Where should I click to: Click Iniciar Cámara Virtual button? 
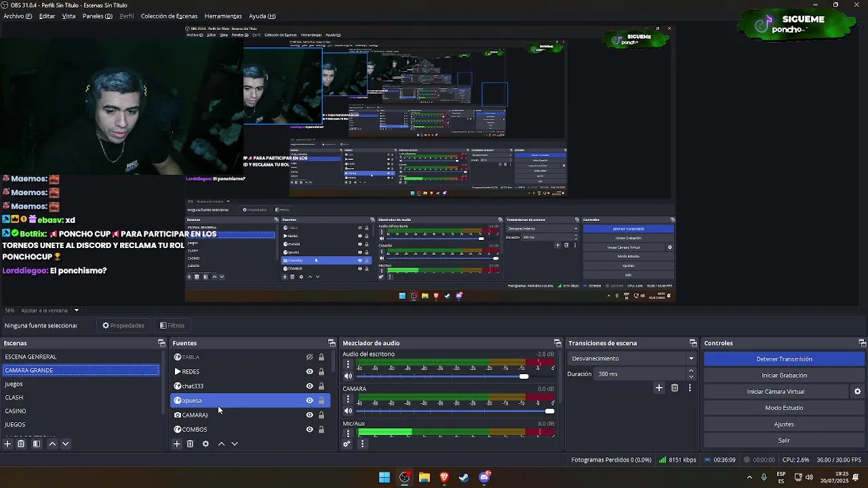[x=776, y=392]
